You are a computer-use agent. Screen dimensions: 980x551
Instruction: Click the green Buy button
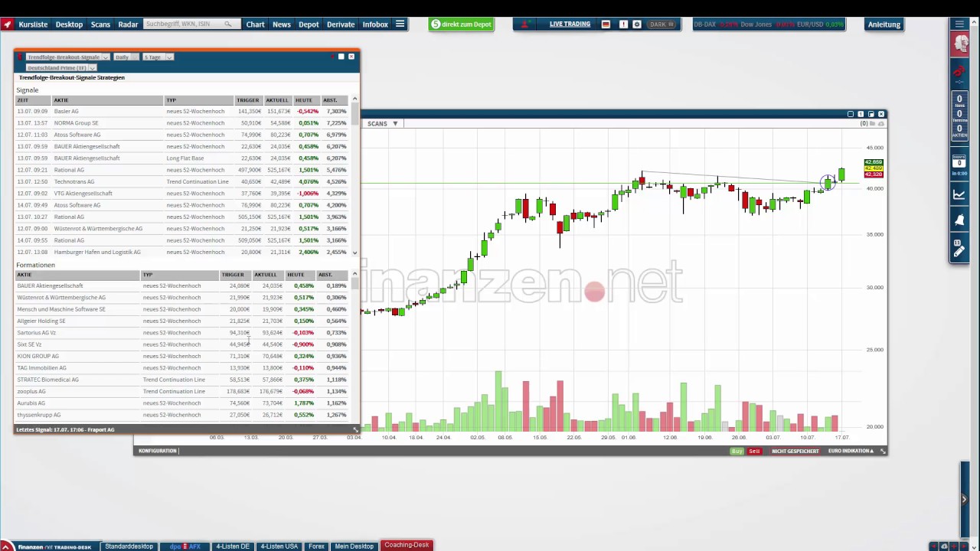pyautogui.click(x=737, y=452)
